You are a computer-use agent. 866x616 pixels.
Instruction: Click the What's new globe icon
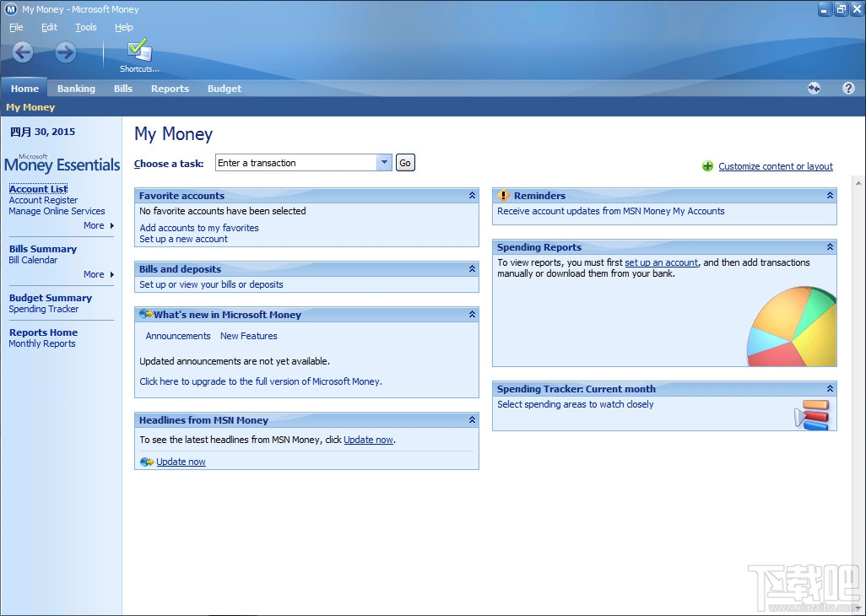click(146, 314)
